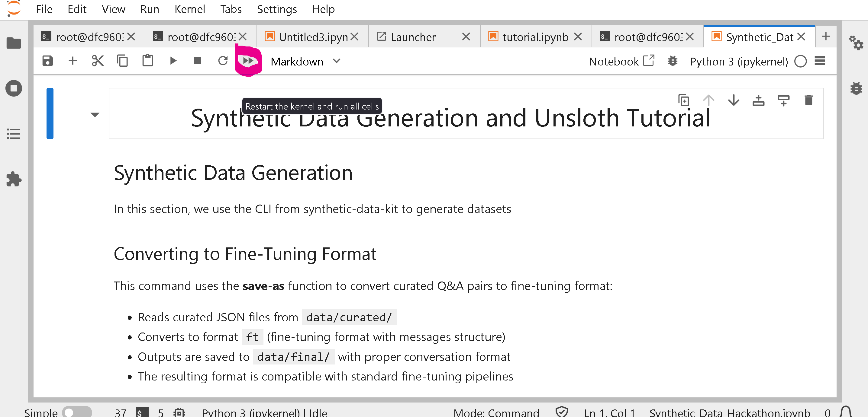Open the Extension Manager puzzle icon
868x417 pixels.
pyautogui.click(x=14, y=179)
